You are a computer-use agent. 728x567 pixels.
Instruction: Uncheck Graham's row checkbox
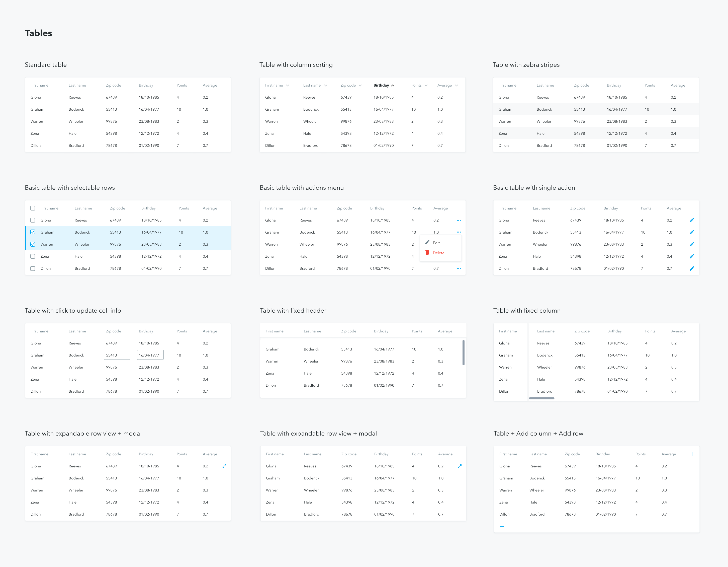pos(33,232)
